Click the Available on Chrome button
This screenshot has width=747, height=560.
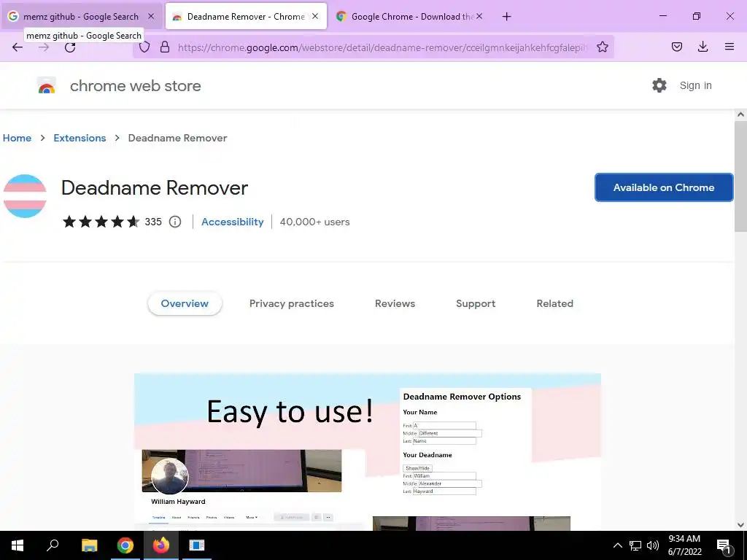(664, 187)
